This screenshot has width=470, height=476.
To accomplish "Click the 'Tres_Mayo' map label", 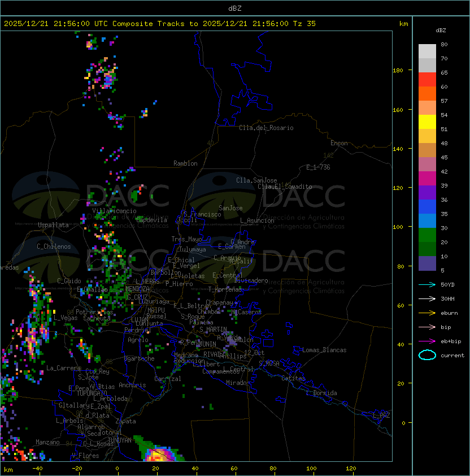I will [186, 239].
